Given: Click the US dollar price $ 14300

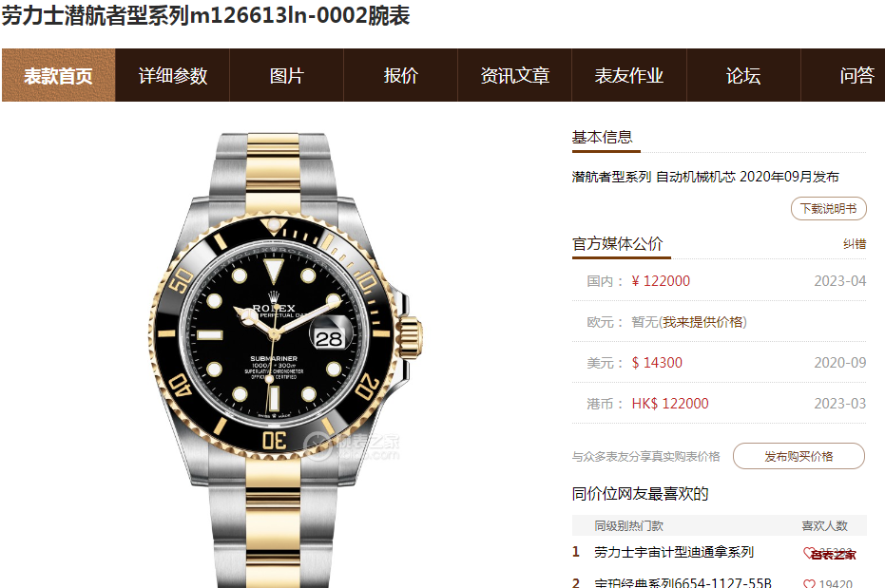Looking at the screenshot, I should 657,363.
